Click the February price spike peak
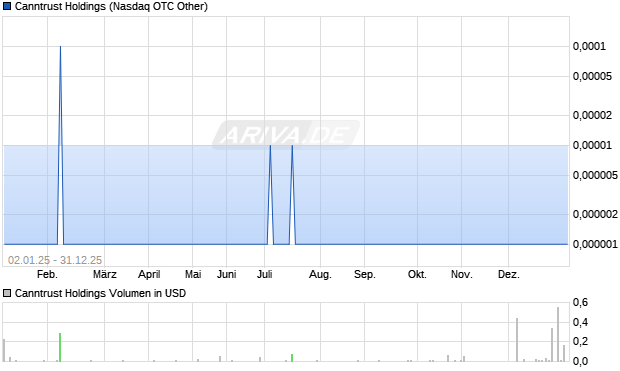 [60, 47]
